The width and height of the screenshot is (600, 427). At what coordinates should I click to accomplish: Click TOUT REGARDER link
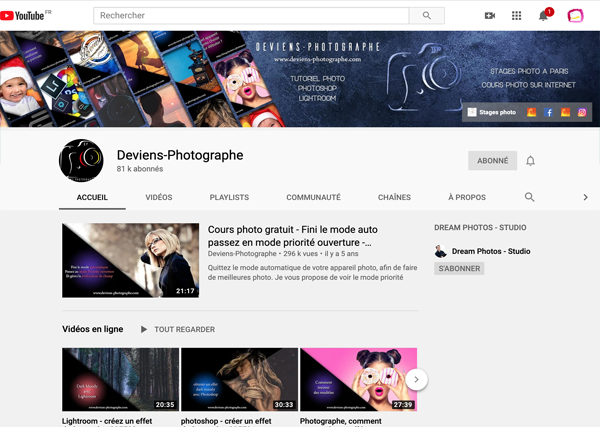184,329
